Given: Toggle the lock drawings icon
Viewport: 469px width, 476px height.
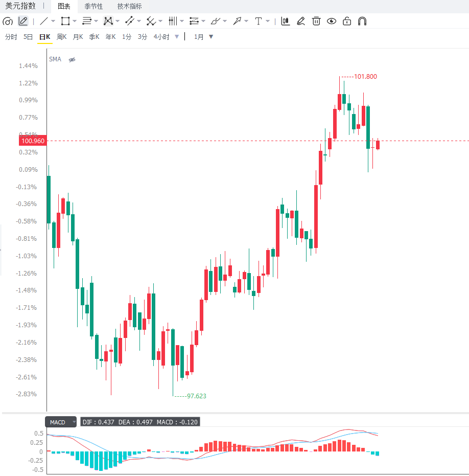Looking at the screenshot, I should tap(347, 21).
